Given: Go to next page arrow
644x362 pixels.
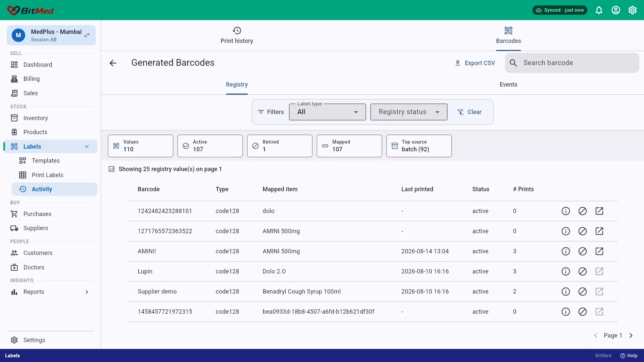Looking at the screenshot, I should coord(631,335).
